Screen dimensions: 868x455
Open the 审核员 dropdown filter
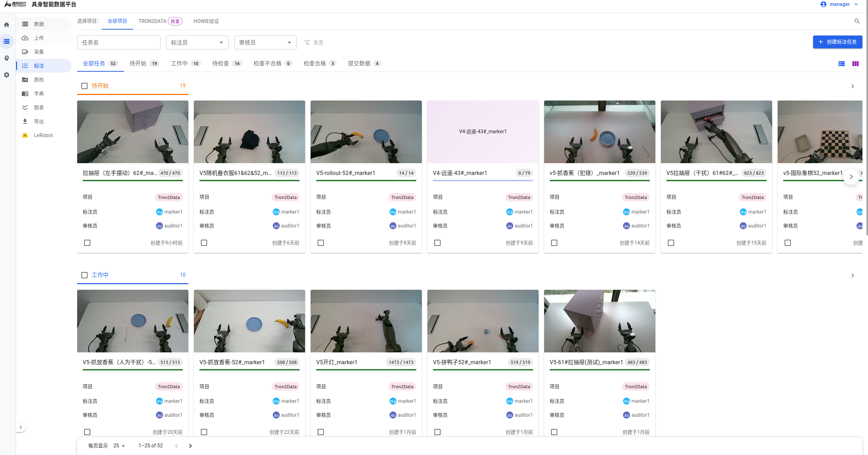coord(265,42)
